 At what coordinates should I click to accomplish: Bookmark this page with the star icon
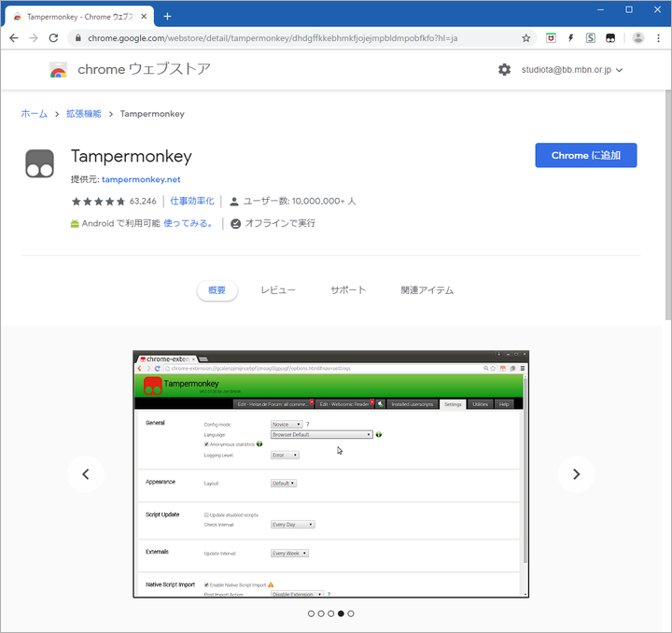point(526,38)
